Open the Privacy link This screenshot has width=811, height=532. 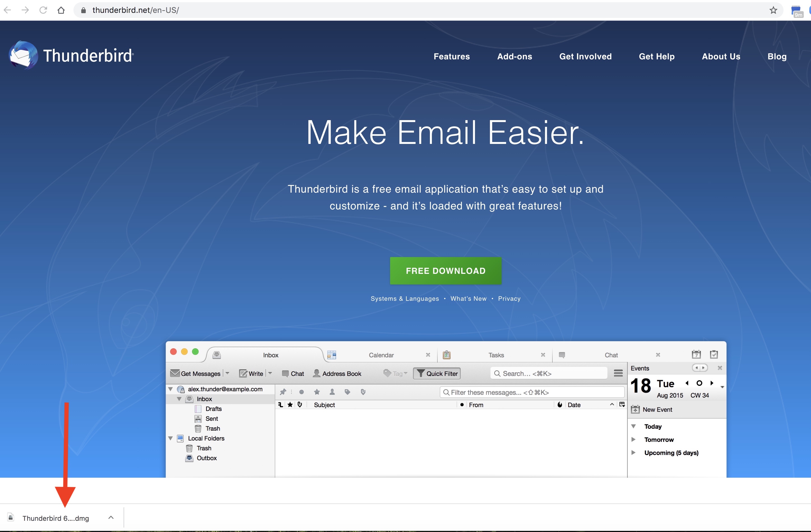(x=509, y=298)
